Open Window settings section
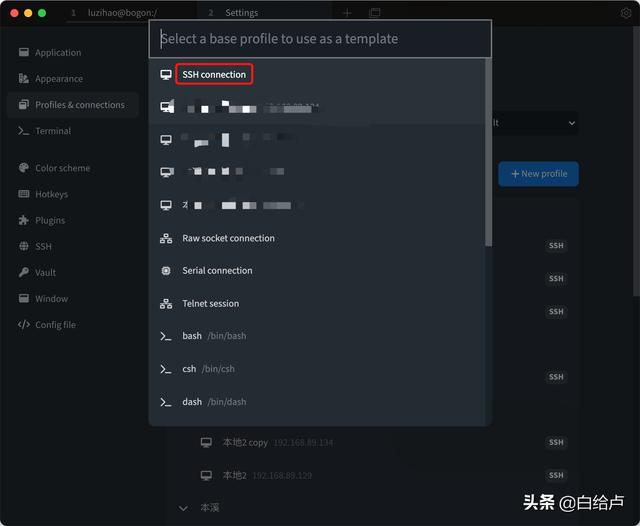 pos(73,299)
